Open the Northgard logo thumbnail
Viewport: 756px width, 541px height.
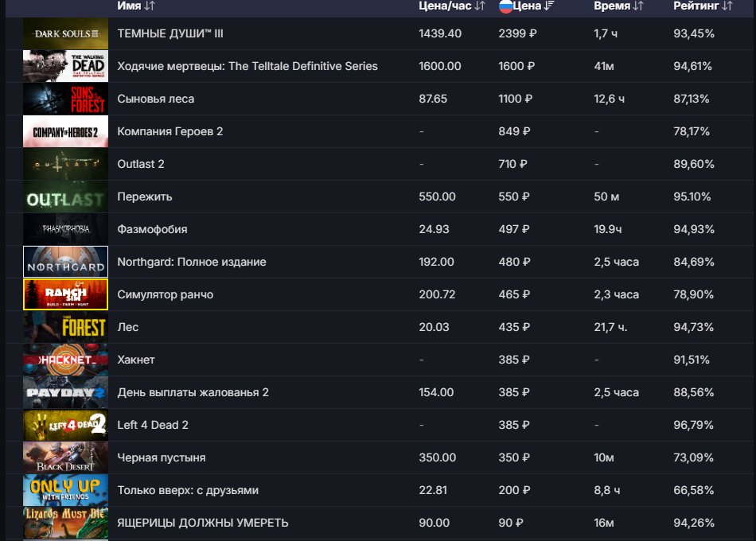point(65,262)
